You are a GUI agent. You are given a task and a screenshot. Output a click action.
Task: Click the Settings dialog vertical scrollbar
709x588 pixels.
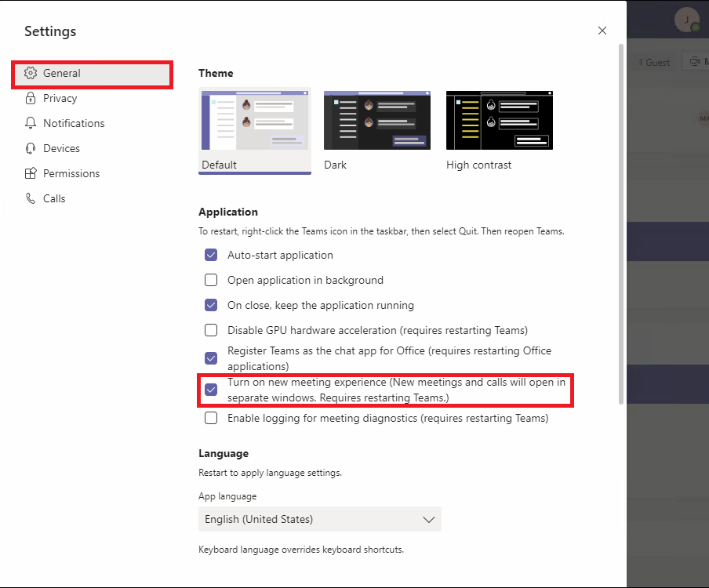[621, 223]
